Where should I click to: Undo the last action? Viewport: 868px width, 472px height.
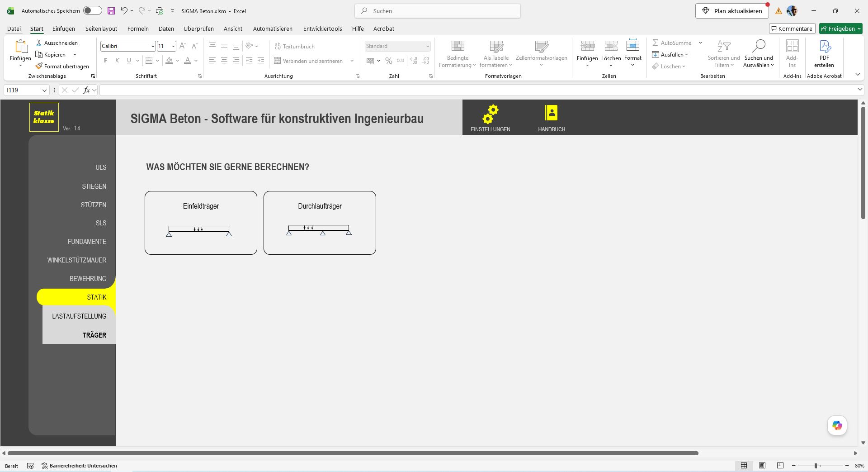tap(124, 11)
